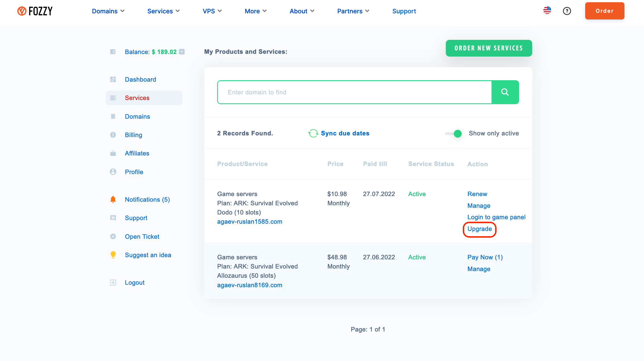Open agaev-ruslan1585.com domain link
This screenshot has height=361, width=644.
click(x=250, y=221)
